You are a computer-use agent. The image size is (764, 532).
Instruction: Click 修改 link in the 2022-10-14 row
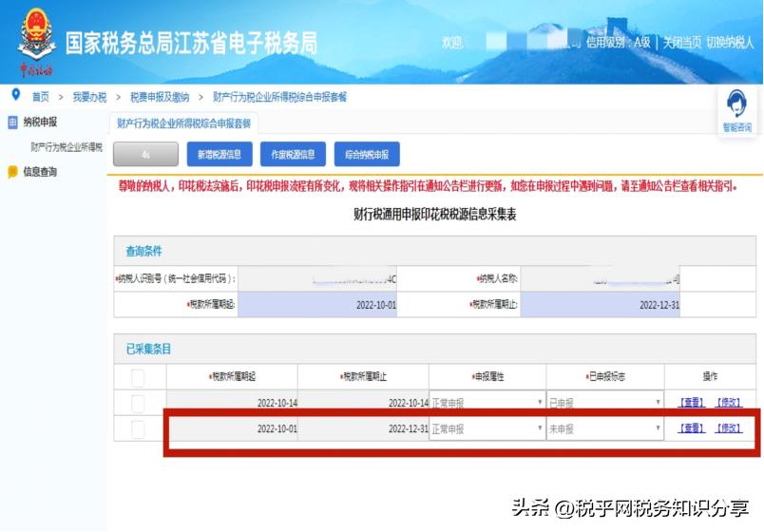tap(729, 403)
